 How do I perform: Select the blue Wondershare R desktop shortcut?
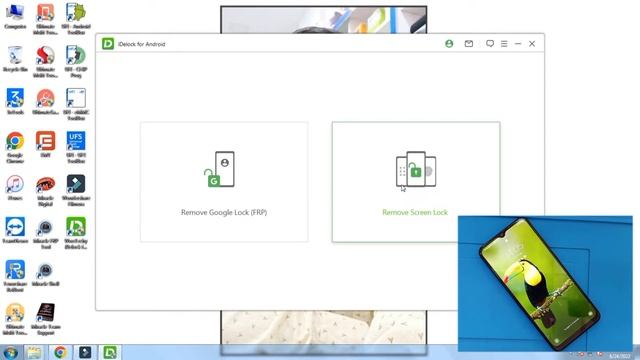pyautogui.click(x=15, y=276)
